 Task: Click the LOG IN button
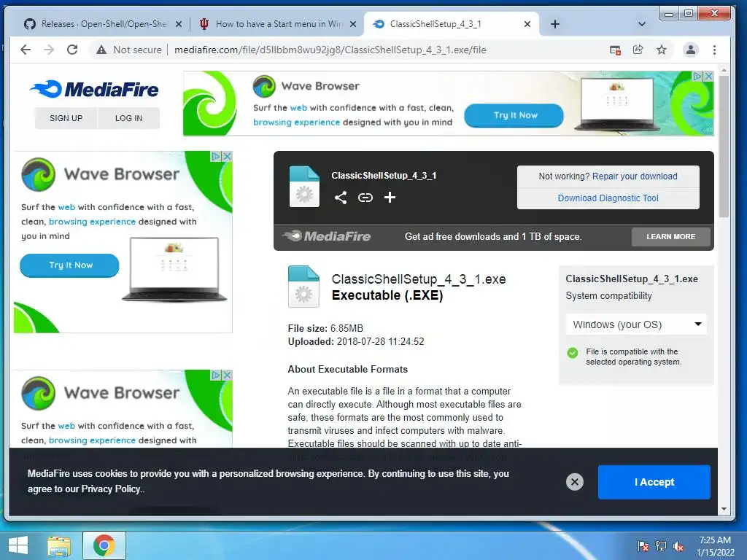[128, 118]
